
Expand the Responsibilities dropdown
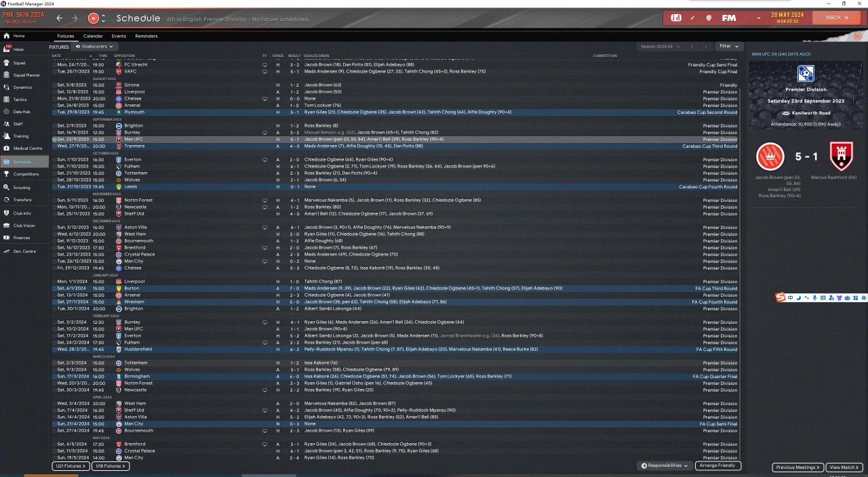click(x=665, y=466)
